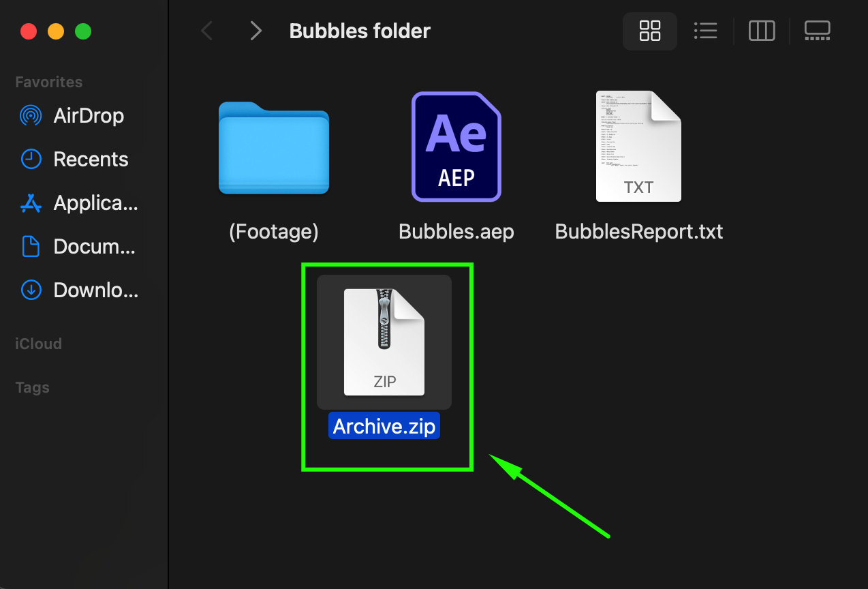Switch to list view
The height and width of the screenshot is (589, 868).
(705, 31)
